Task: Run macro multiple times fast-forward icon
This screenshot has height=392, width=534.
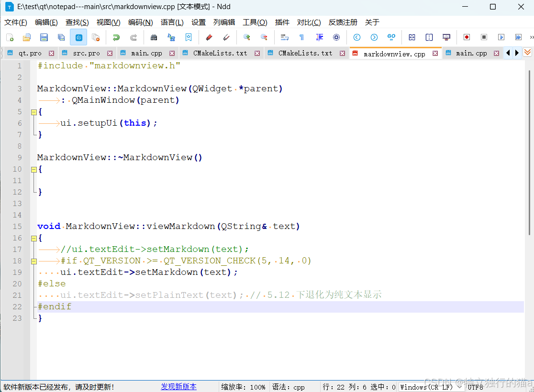Action: tap(518, 37)
